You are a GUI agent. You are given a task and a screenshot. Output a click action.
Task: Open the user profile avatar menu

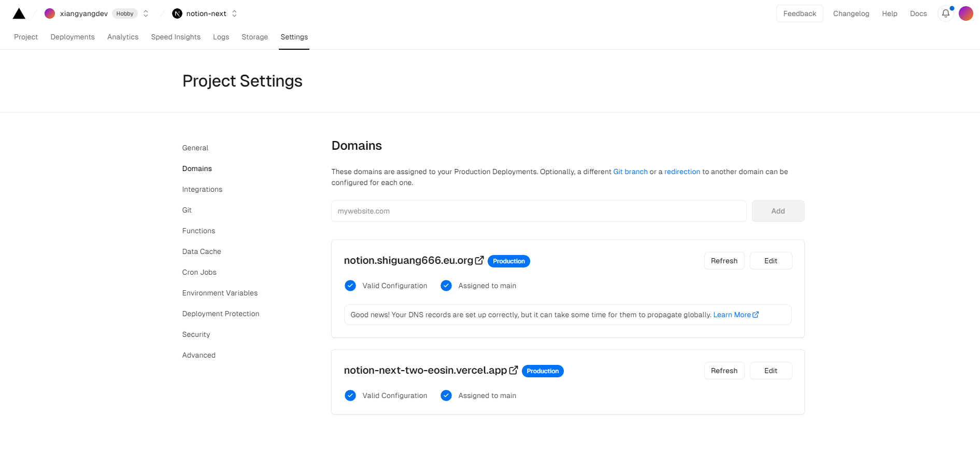coord(966,13)
